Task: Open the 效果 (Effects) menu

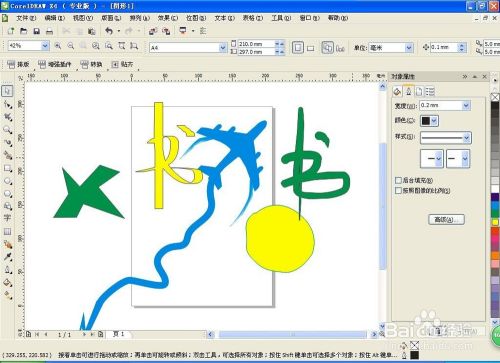Action: [168, 18]
